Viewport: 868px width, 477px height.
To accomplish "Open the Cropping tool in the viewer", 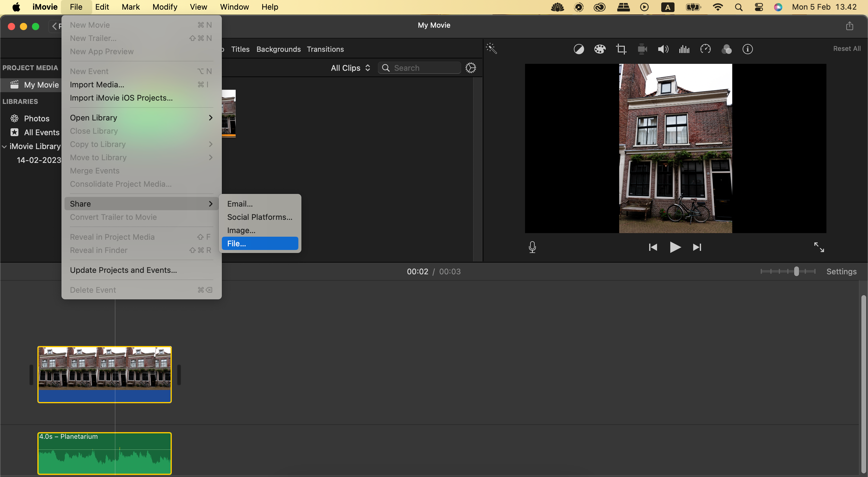I will [621, 49].
